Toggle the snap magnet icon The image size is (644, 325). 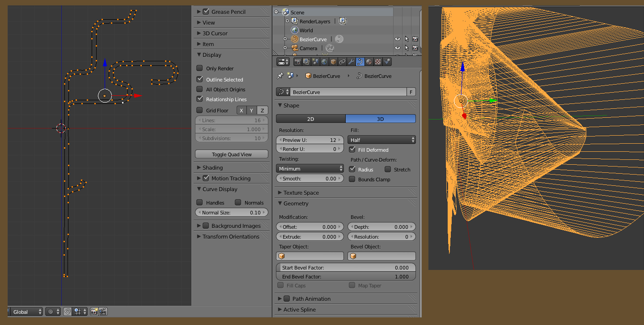point(68,312)
